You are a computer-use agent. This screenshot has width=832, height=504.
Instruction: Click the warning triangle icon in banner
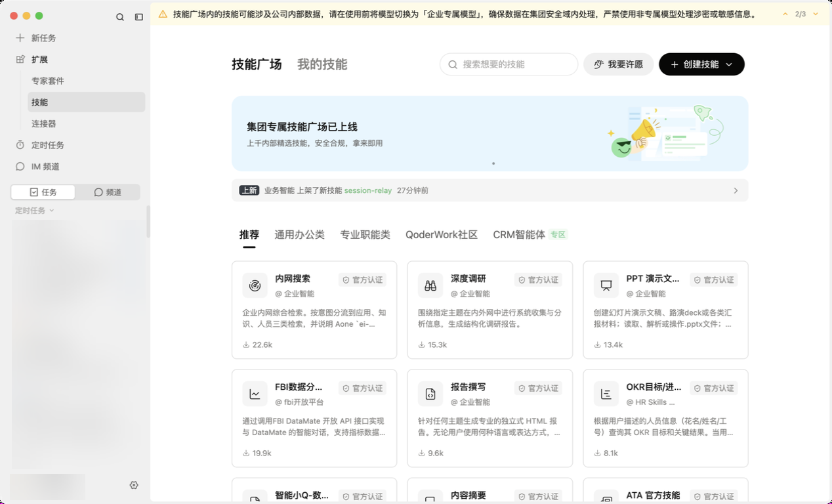tap(163, 14)
